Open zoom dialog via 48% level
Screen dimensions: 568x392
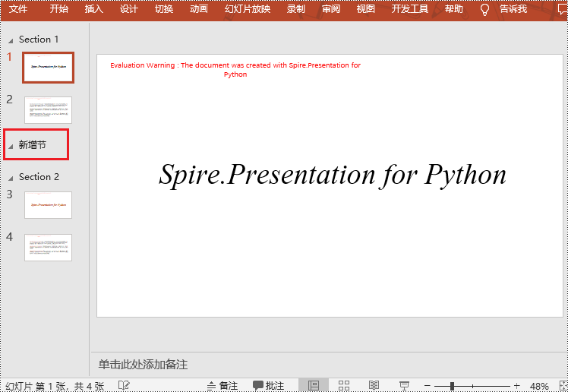pos(539,387)
